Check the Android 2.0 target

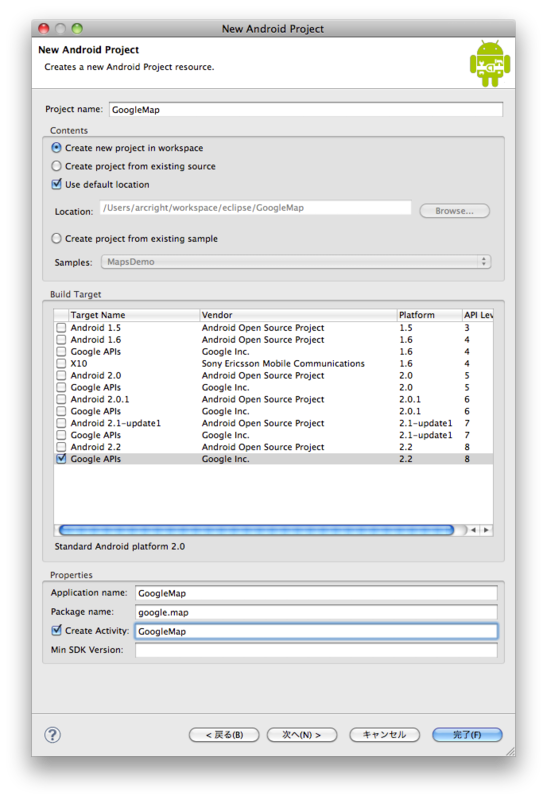tap(61, 375)
